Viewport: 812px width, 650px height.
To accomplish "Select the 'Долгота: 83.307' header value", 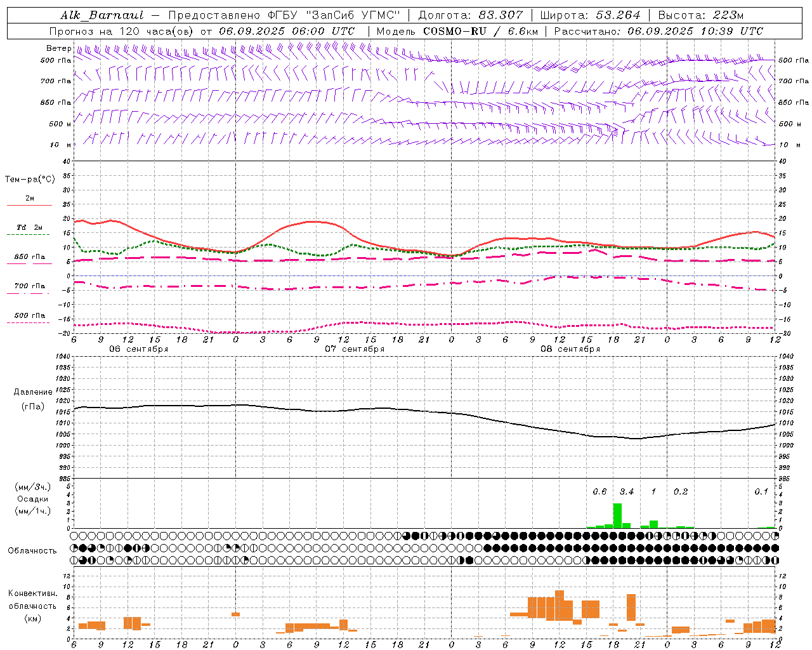I will coord(470,15).
